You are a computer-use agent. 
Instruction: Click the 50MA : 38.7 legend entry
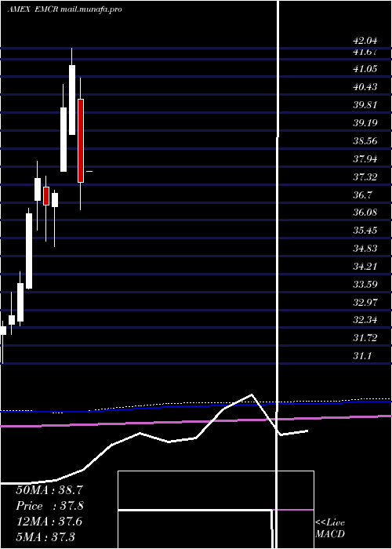coord(49,490)
